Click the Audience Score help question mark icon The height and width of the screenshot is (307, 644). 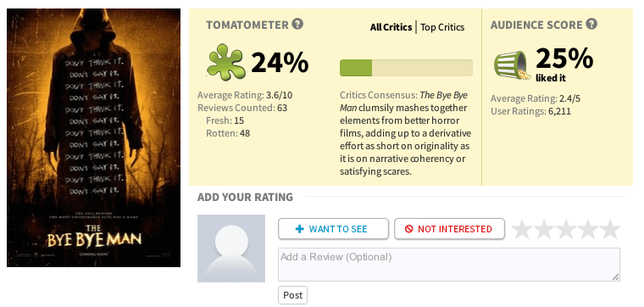click(x=591, y=25)
